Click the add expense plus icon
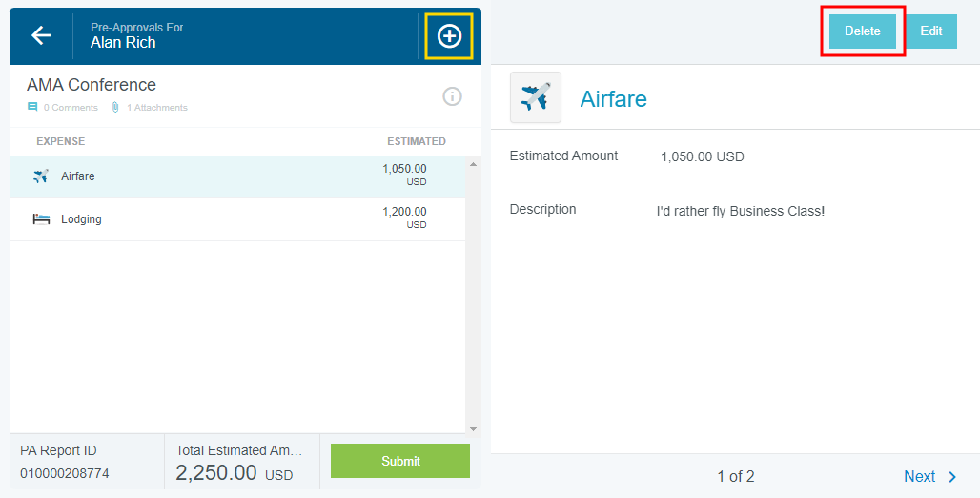This screenshot has height=498, width=980. pyautogui.click(x=449, y=35)
